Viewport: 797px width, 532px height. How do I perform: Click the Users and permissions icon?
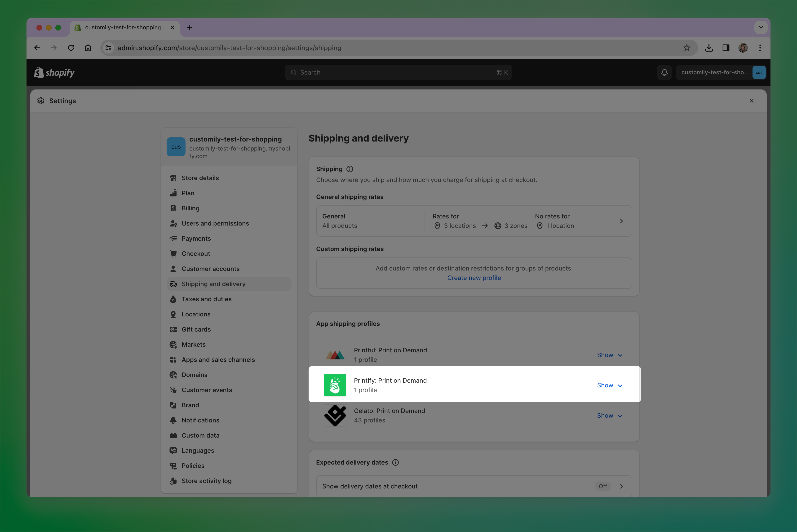tap(173, 223)
